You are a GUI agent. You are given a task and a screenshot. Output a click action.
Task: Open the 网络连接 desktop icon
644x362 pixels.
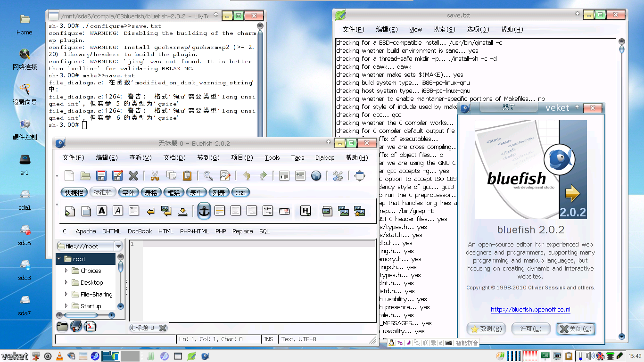pyautogui.click(x=25, y=58)
